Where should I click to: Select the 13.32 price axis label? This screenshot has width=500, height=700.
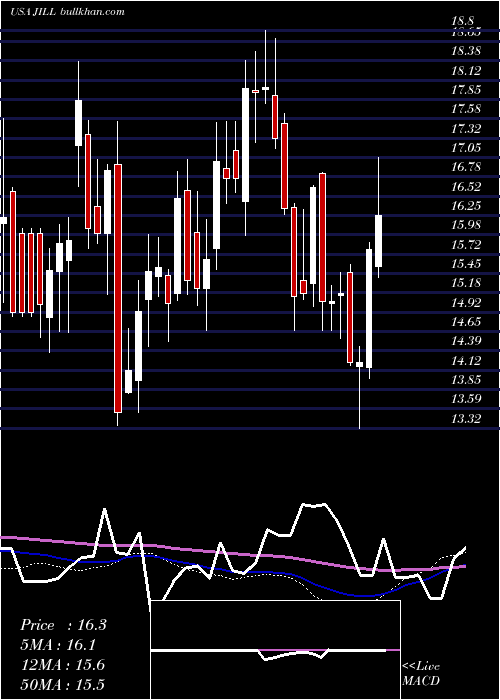pyautogui.click(x=466, y=419)
